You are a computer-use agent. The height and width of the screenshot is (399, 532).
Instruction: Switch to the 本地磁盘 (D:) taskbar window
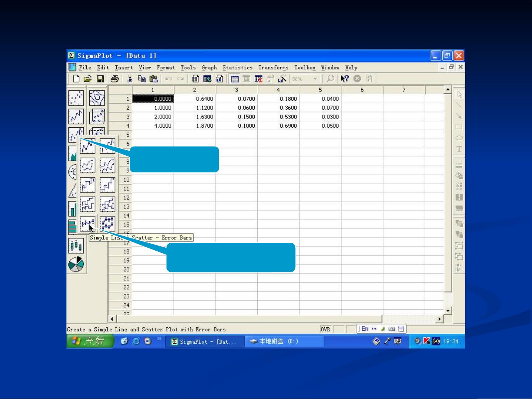click(x=284, y=341)
